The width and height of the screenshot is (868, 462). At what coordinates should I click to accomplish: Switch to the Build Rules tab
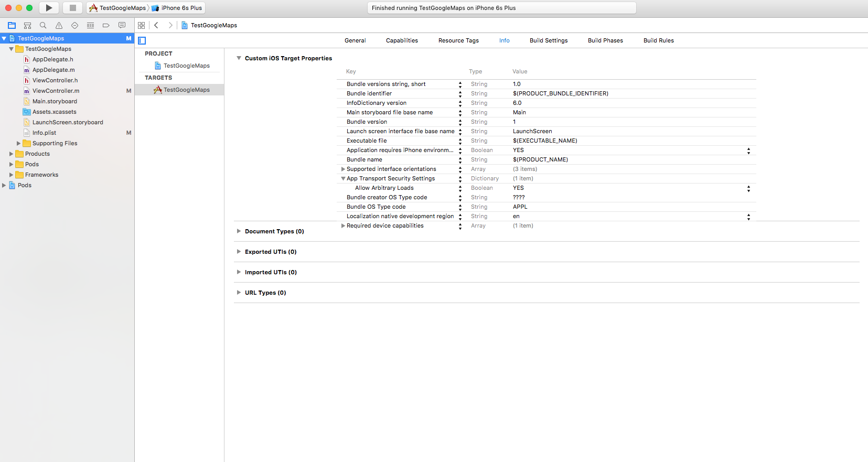(x=659, y=40)
